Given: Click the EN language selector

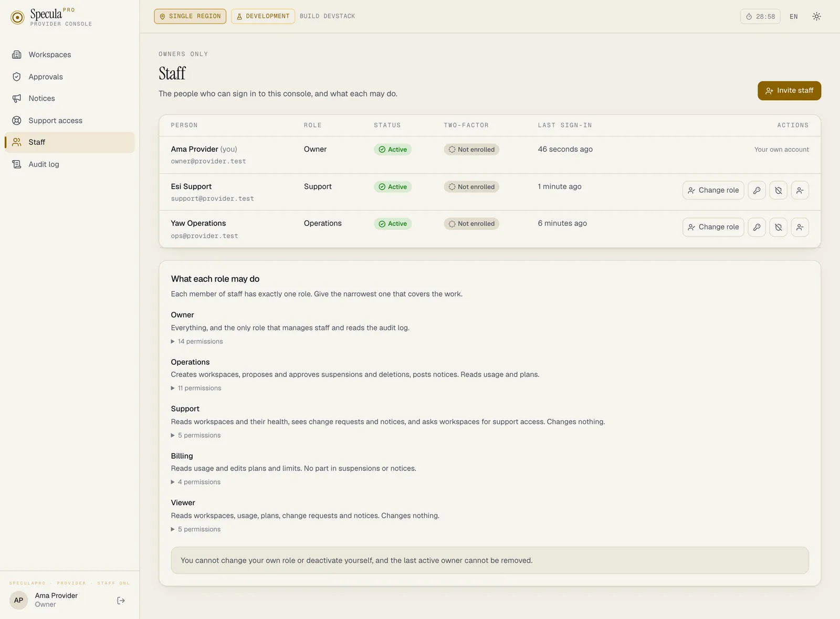Looking at the screenshot, I should (793, 16).
